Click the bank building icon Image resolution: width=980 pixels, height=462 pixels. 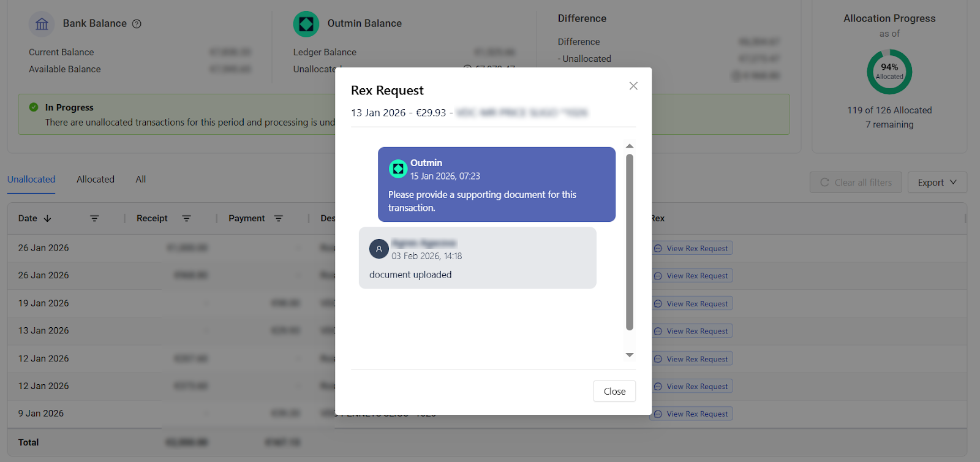(42, 24)
